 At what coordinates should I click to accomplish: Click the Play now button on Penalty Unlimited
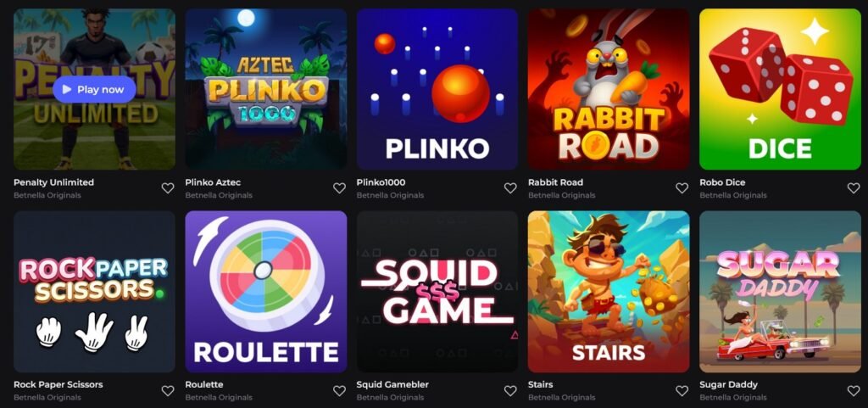click(x=94, y=90)
